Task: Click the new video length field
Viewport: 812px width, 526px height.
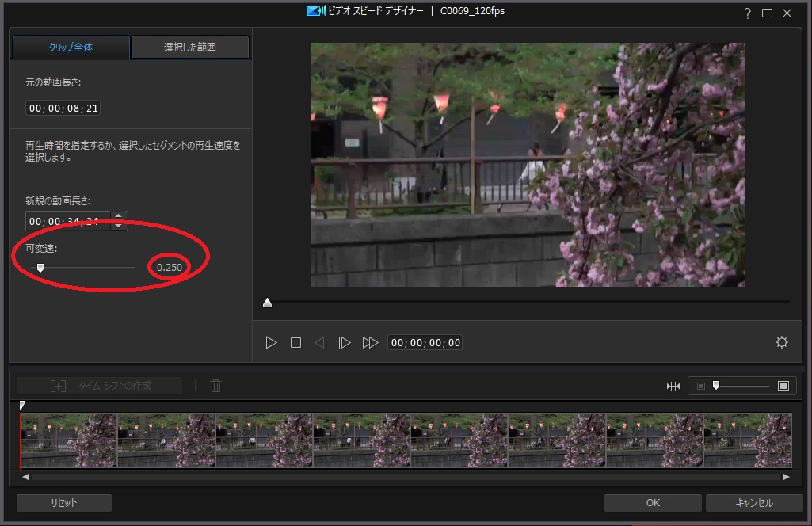Action: [67, 221]
